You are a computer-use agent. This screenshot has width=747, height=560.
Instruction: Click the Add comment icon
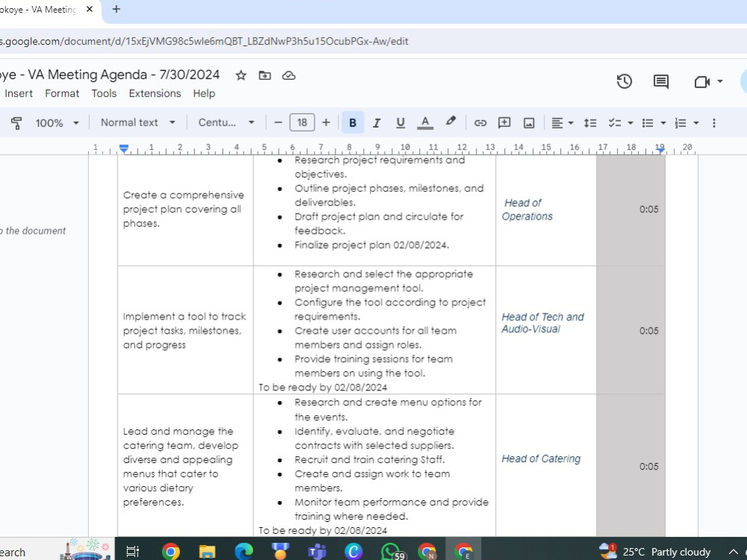pos(504,123)
